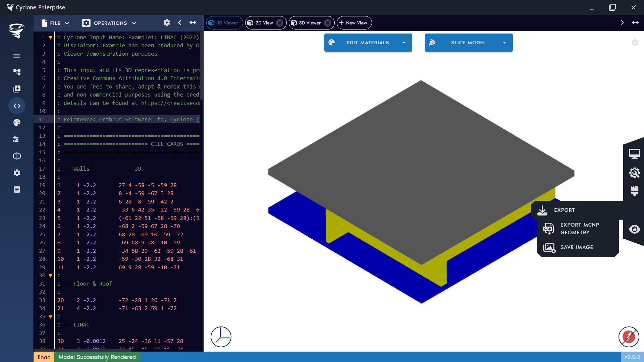This screenshot has height=362, width=644.
Task: Select the code editor sidebar icon
Action: [17, 106]
